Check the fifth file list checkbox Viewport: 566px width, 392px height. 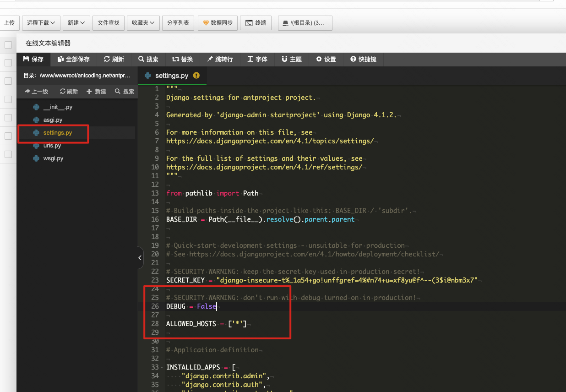coord(8,118)
